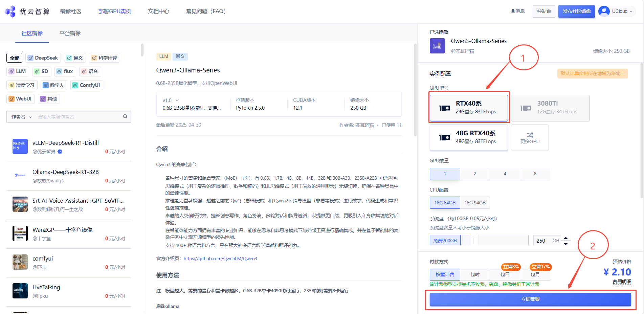Open the github.com/QwenLM/Qwen3 link
Viewport: 644px width, 314px height.
point(220,259)
